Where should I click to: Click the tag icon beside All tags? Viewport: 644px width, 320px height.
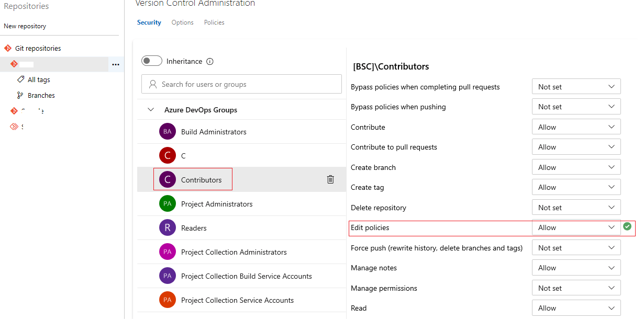[x=20, y=79]
